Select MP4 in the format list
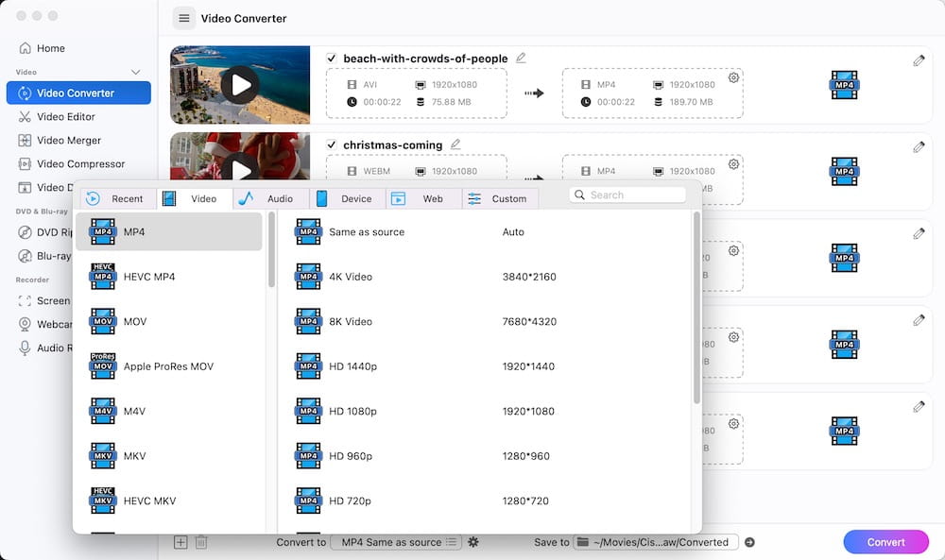This screenshot has height=560, width=945. 169,231
